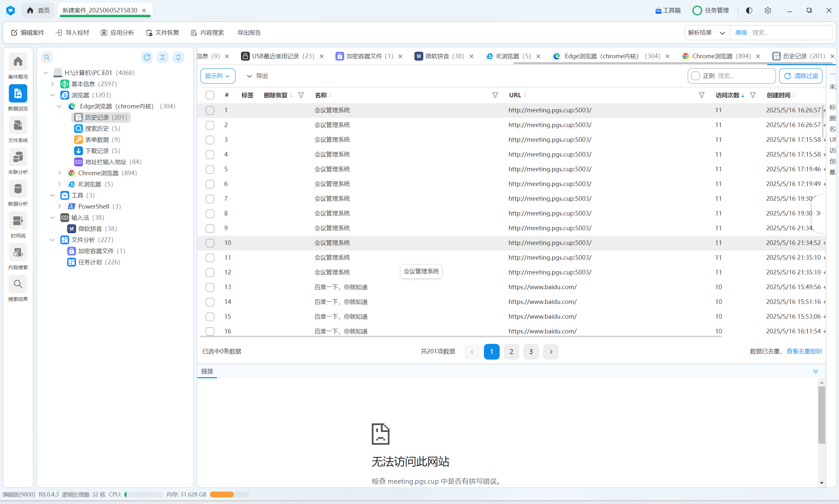Click the filter icon on URL column
Image resolution: width=839 pixels, height=504 pixels.
tap(702, 95)
